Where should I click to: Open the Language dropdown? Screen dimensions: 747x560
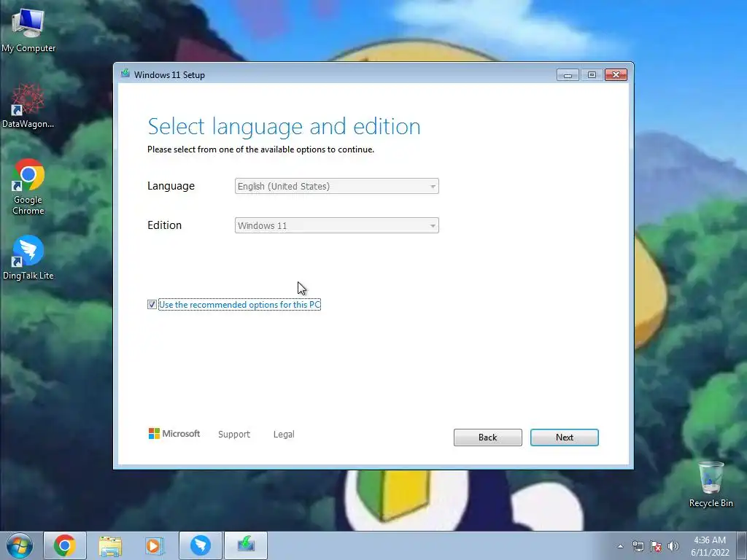point(337,186)
